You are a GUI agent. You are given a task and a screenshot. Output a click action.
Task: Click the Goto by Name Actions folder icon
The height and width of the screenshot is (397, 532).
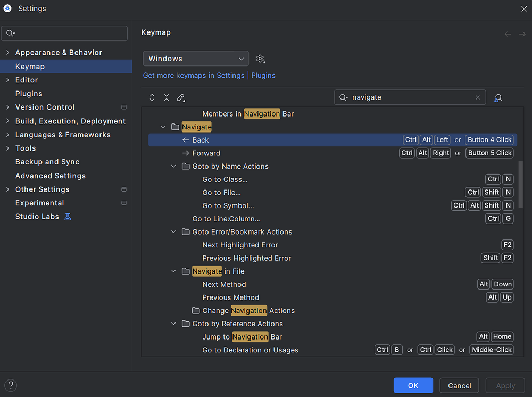coord(186,166)
